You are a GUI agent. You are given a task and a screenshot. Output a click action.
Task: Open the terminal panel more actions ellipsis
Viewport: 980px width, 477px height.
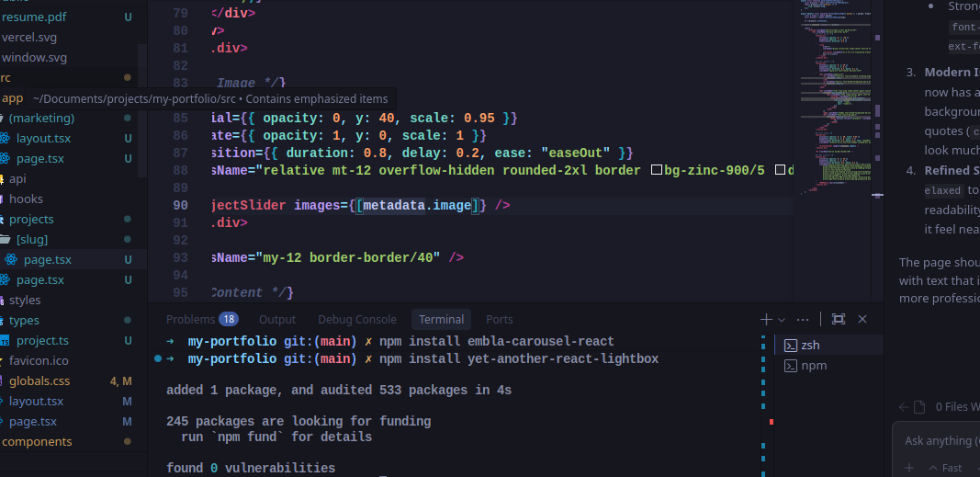tap(803, 320)
